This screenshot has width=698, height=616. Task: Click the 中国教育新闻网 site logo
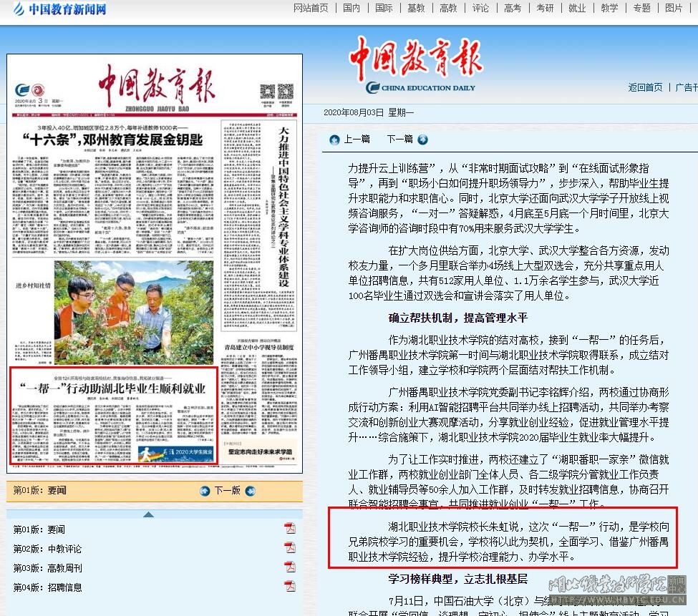pos(59,9)
